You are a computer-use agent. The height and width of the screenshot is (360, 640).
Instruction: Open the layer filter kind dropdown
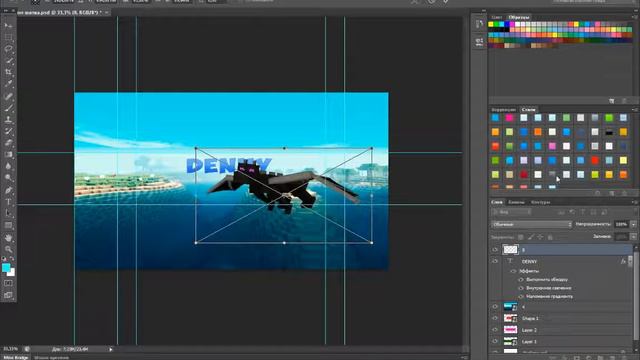pos(511,212)
